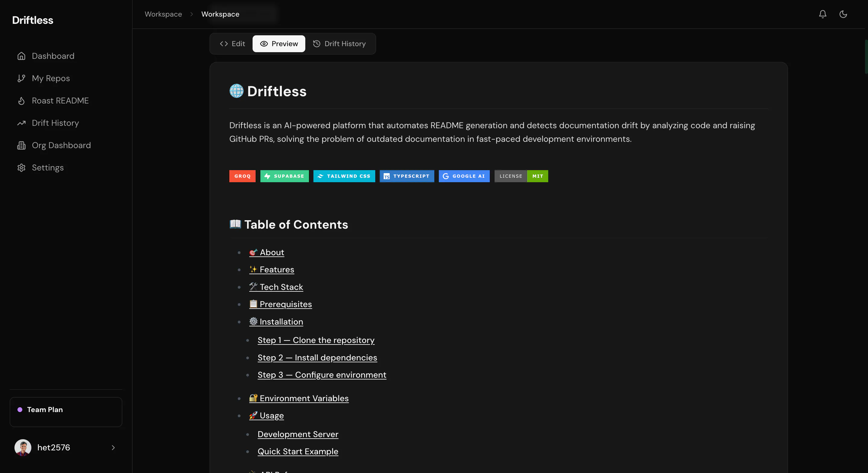
Task: Click the Dashboard home icon
Action: [21, 56]
